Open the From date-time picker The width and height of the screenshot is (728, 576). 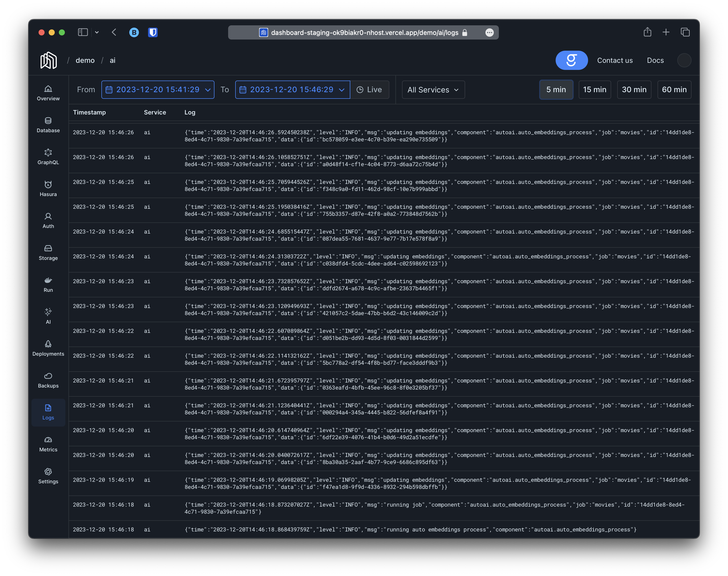tap(158, 90)
